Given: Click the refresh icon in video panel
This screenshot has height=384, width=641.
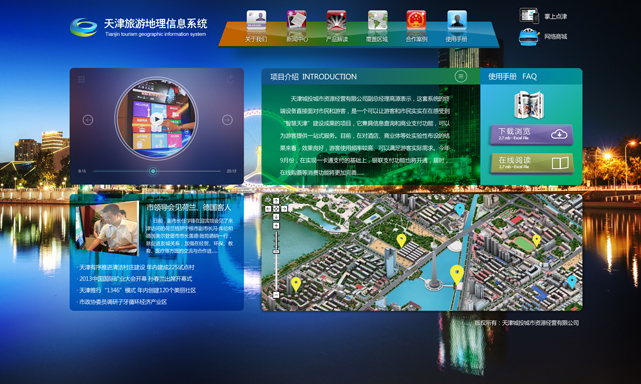Looking at the screenshot, I should [231, 79].
